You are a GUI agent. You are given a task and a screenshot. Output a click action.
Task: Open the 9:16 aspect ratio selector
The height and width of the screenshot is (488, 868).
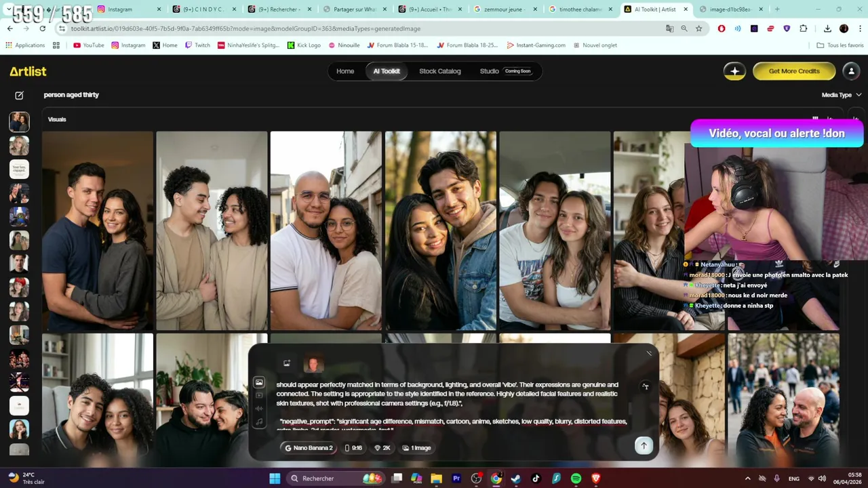tap(353, 448)
